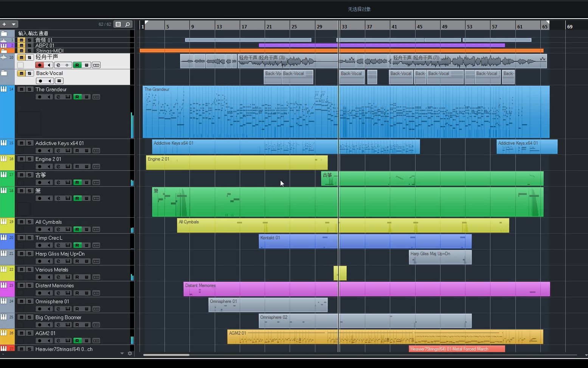Open the track list settings gear
Image resolution: width=588 pixels, height=368 pixels.
(130, 353)
